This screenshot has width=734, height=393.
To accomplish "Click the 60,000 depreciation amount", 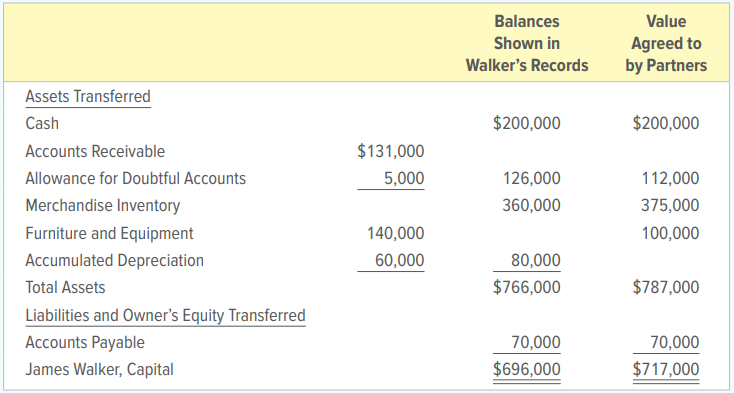I will point(399,260).
